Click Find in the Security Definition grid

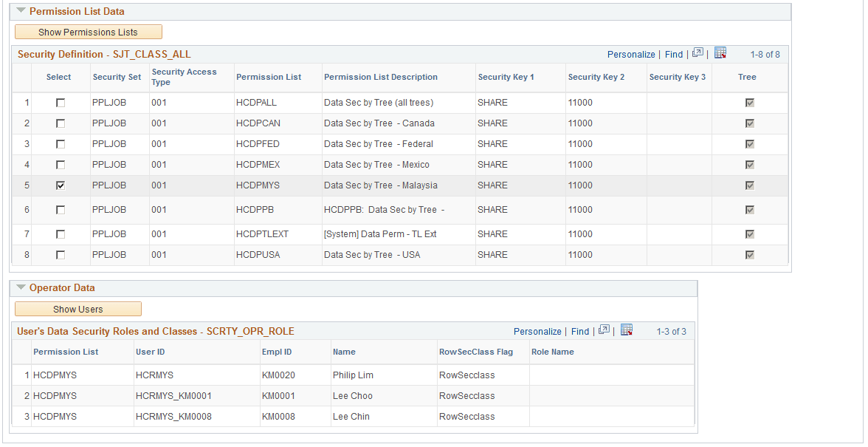[x=673, y=53]
